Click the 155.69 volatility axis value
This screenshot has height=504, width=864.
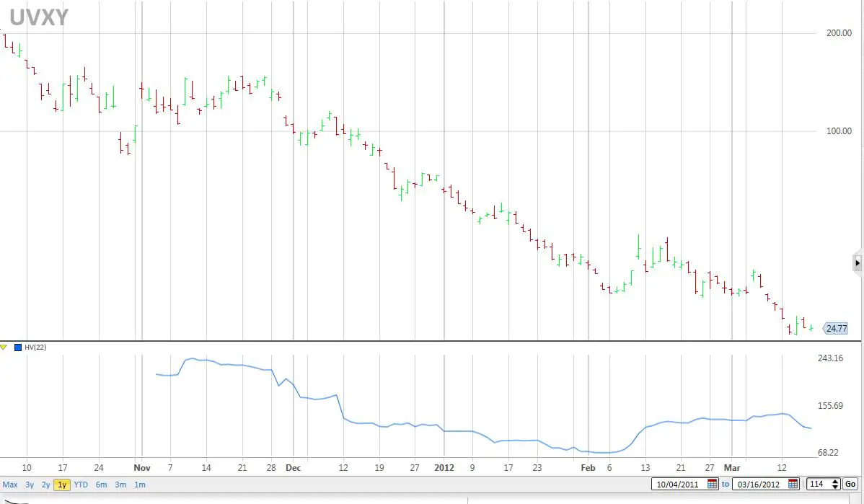coord(830,406)
